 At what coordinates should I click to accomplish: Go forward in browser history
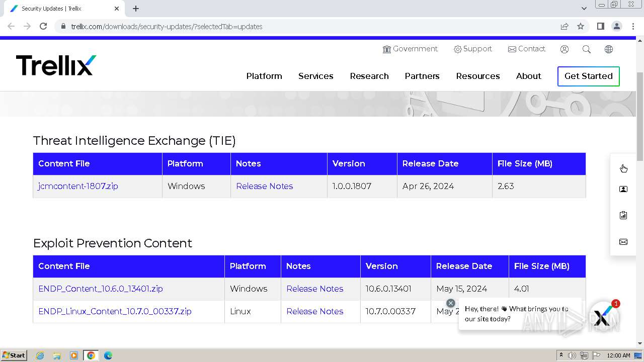tap(27, 26)
